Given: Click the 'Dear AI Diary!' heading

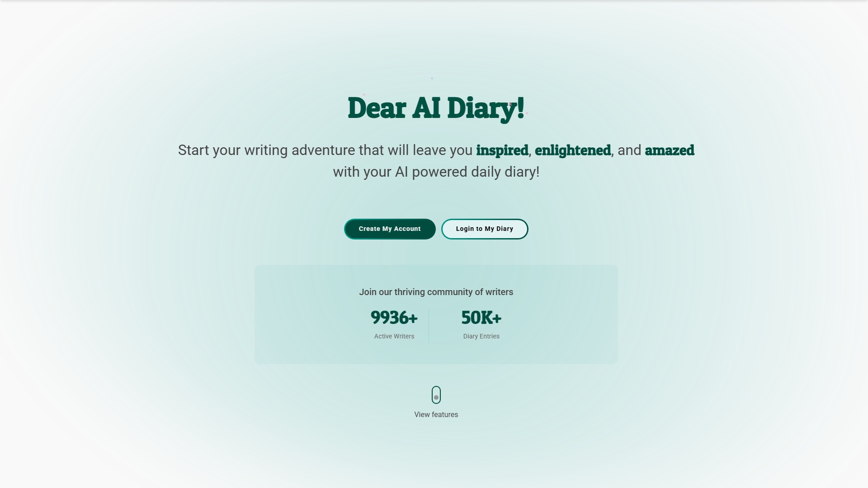Looking at the screenshot, I should pyautogui.click(x=436, y=109).
